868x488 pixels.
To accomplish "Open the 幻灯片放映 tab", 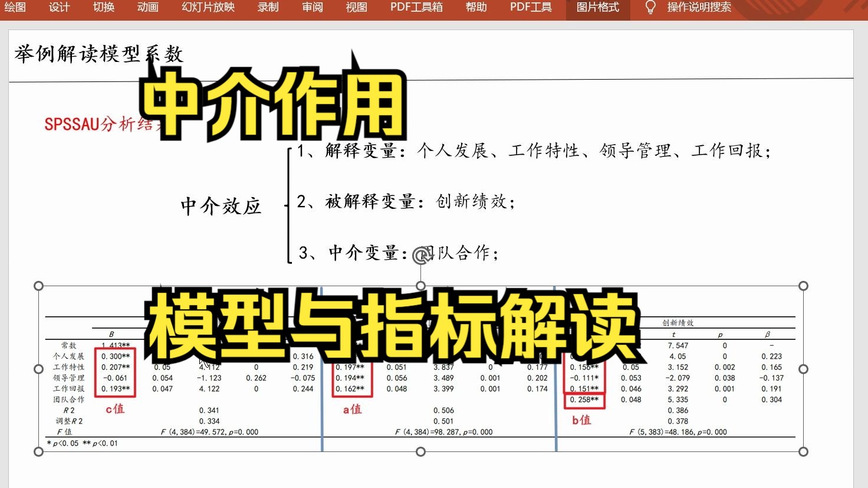I will point(208,7).
